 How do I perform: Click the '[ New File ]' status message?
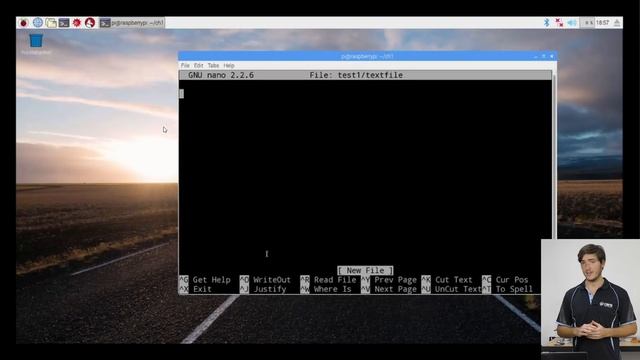click(365, 270)
